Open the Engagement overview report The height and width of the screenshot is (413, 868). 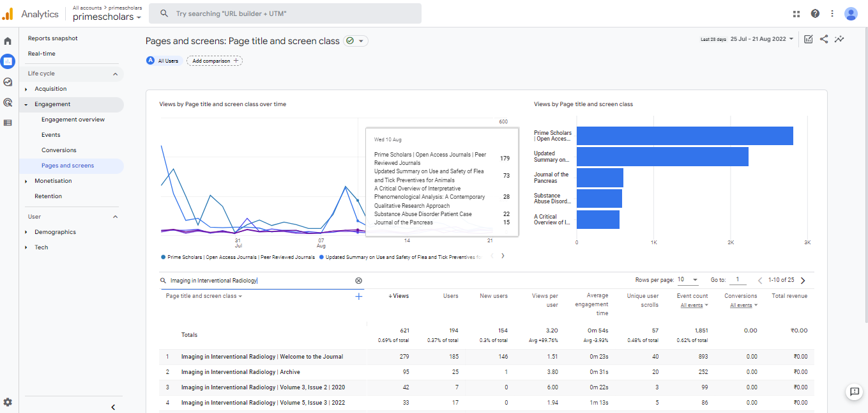[73, 120]
